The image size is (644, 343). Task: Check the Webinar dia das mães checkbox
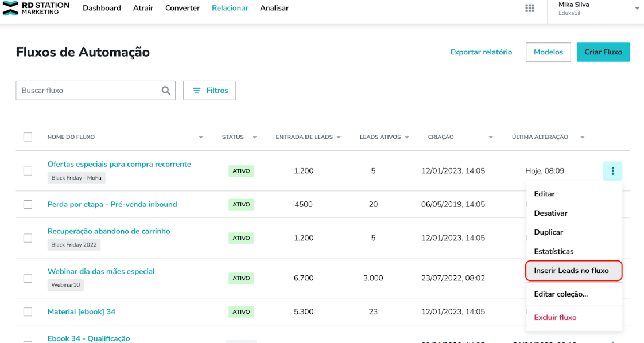[28, 278]
